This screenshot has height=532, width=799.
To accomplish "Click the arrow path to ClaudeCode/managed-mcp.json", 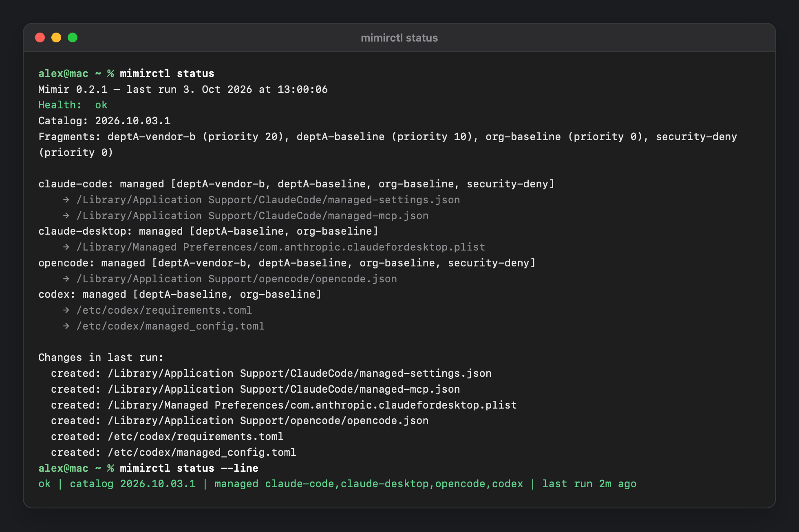I will click(246, 215).
